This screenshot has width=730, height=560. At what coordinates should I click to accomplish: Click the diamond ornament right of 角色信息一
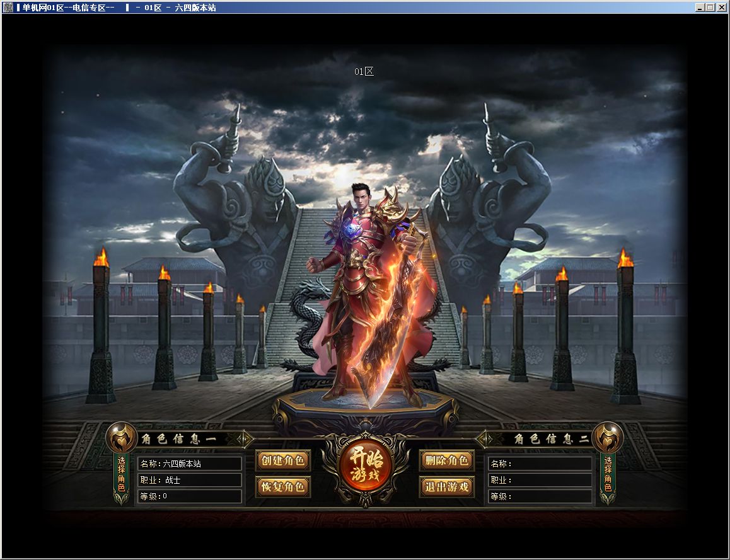pyautogui.click(x=245, y=438)
